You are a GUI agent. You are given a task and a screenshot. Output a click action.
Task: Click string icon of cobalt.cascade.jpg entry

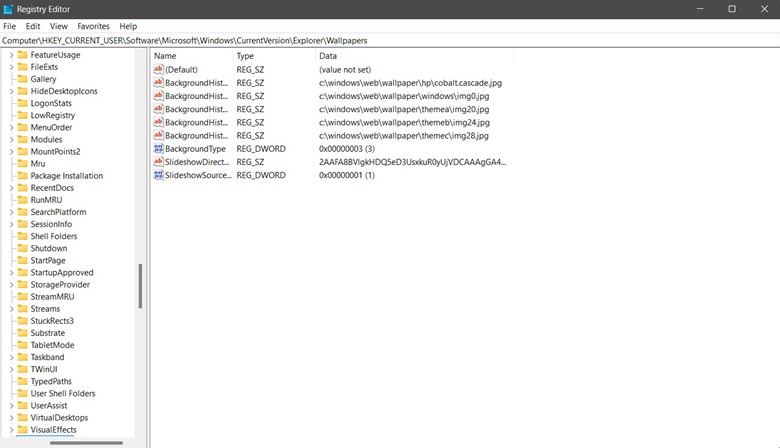pos(158,83)
